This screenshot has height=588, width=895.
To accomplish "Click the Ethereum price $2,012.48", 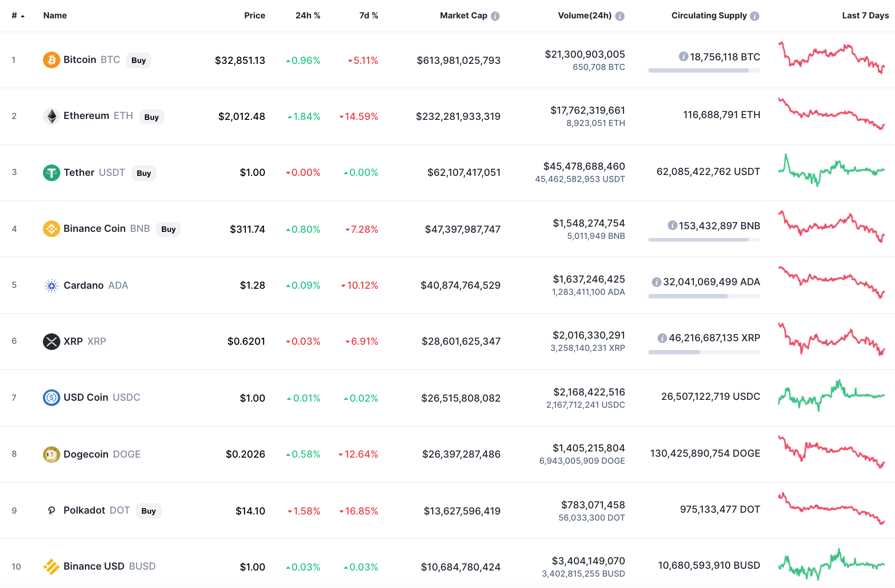I will pos(242,116).
